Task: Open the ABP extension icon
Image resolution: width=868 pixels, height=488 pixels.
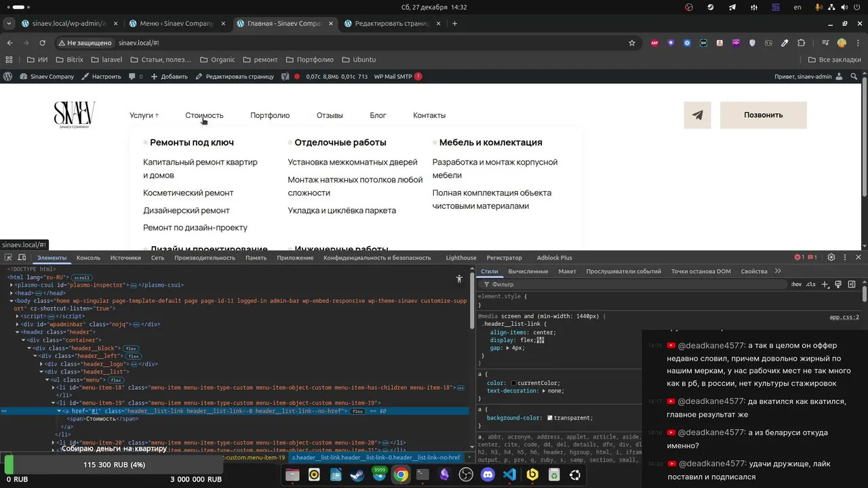Action: point(655,43)
